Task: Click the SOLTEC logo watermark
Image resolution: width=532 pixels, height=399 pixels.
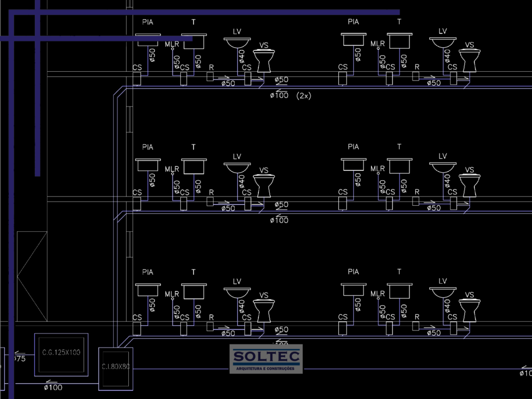Action: pos(265,358)
